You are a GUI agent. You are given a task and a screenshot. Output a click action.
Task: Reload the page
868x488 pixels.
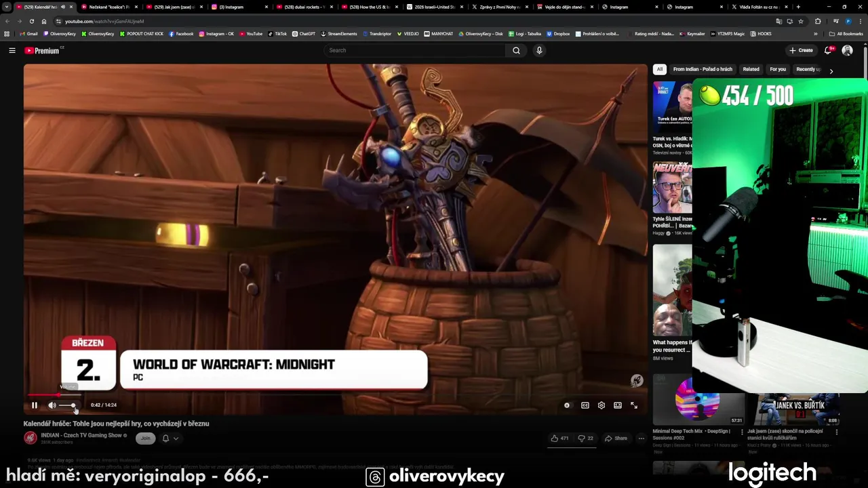point(32,21)
